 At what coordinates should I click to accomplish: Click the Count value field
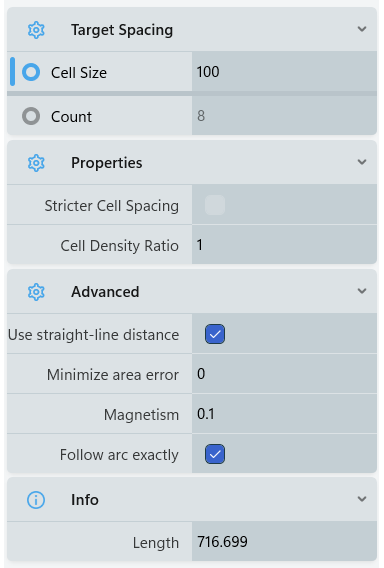[284, 116]
